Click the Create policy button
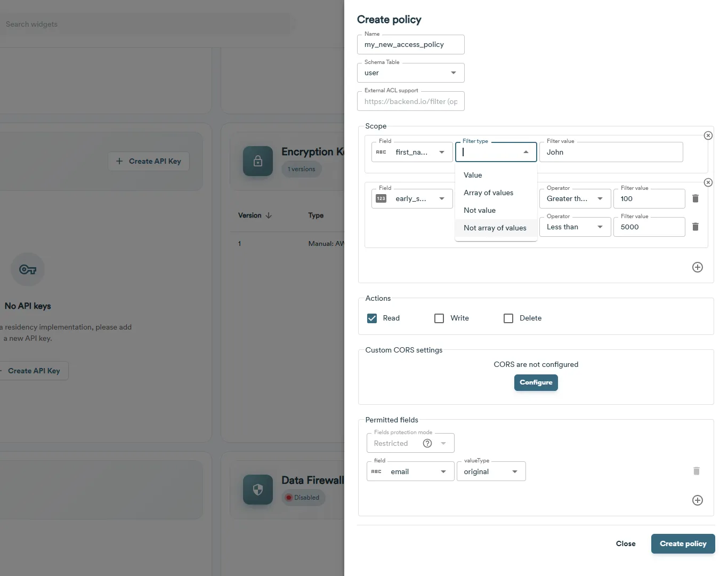Screen dimensions: 728x576 [x=683, y=543]
